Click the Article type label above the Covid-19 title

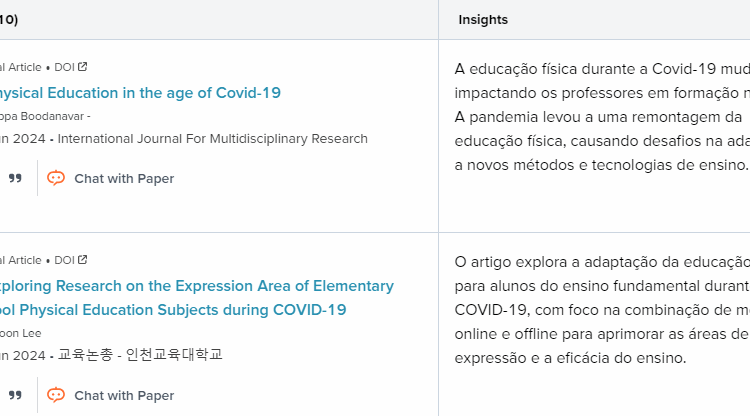coord(22,67)
